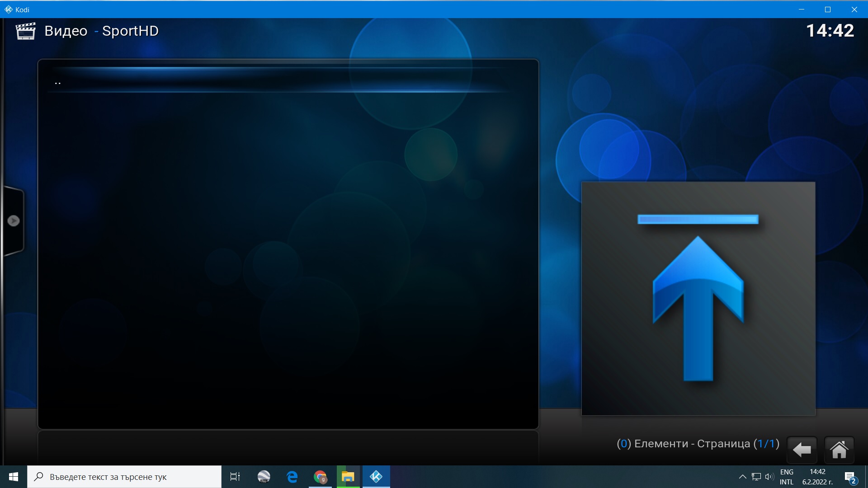Switch the ENG INTL input language
The image size is (868, 488).
787,477
